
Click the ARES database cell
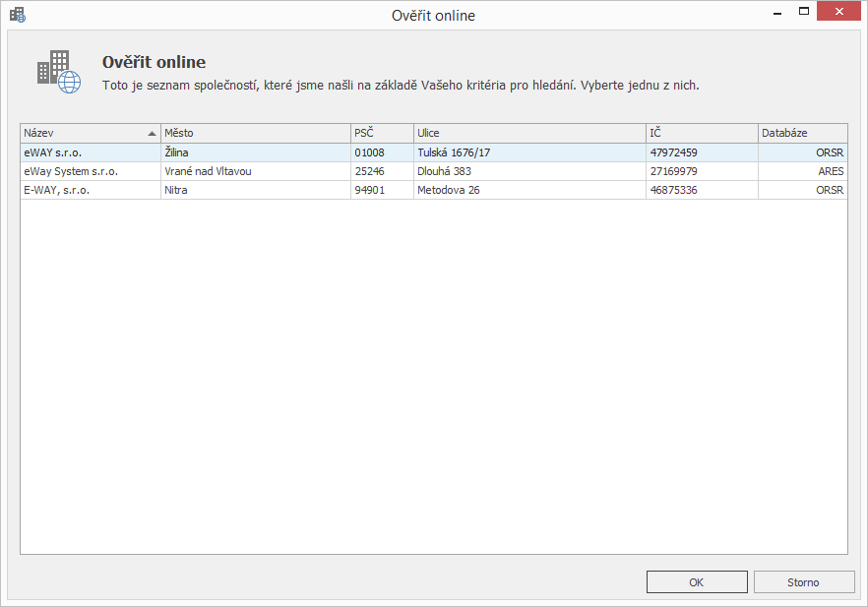803,171
